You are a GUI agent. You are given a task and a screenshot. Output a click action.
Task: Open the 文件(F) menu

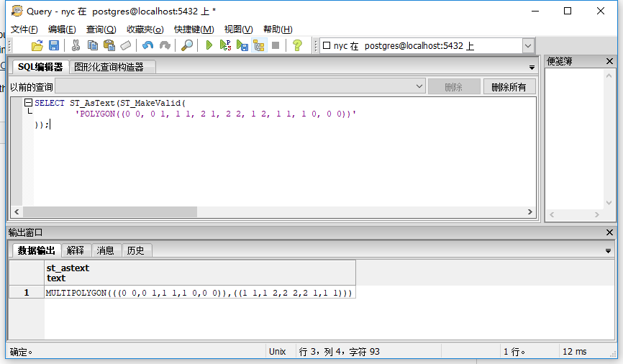(24, 29)
